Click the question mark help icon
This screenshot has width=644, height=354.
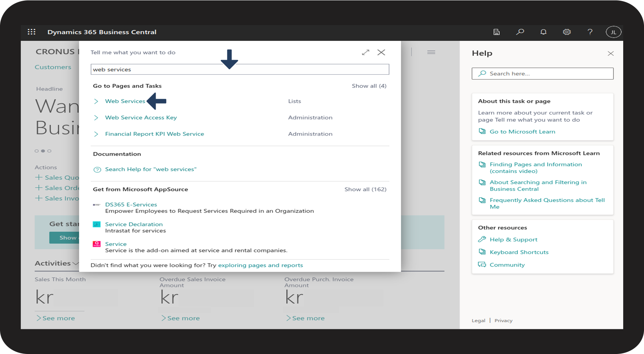click(590, 32)
